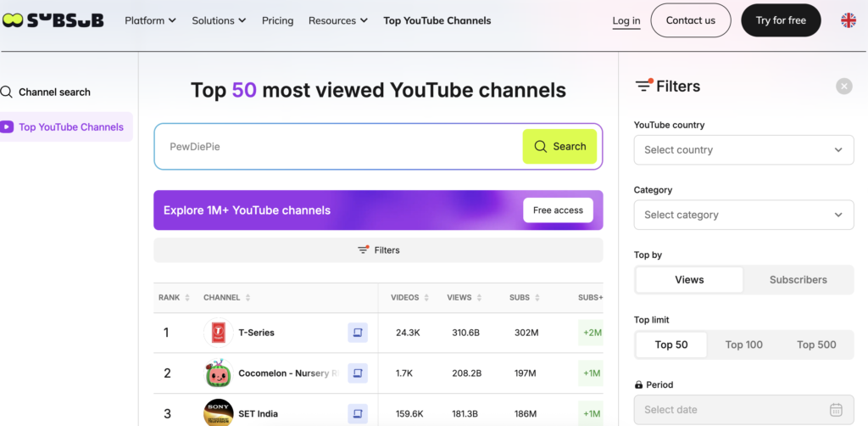This screenshot has width=868, height=426.
Task: Sort table by SUBS column arrows
Action: click(537, 298)
